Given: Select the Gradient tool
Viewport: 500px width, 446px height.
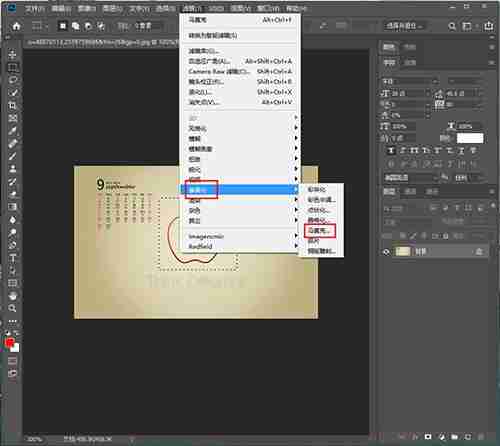Looking at the screenshot, I should click(x=13, y=207).
